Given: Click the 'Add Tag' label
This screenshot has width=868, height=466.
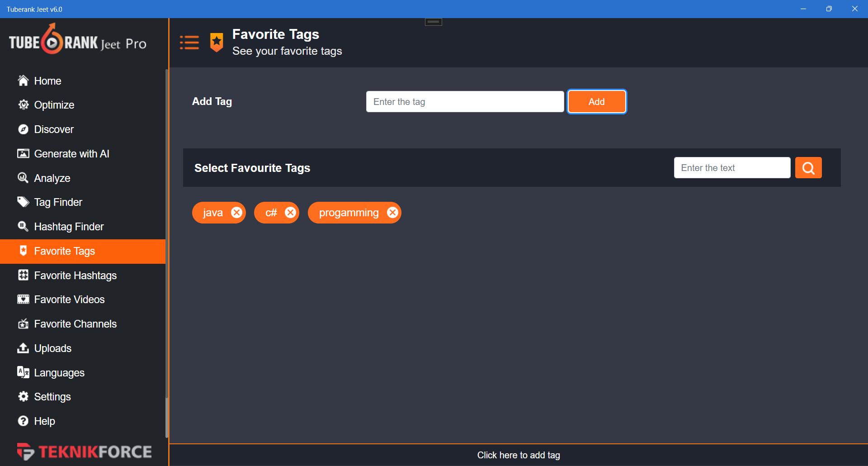Looking at the screenshot, I should 212,101.
